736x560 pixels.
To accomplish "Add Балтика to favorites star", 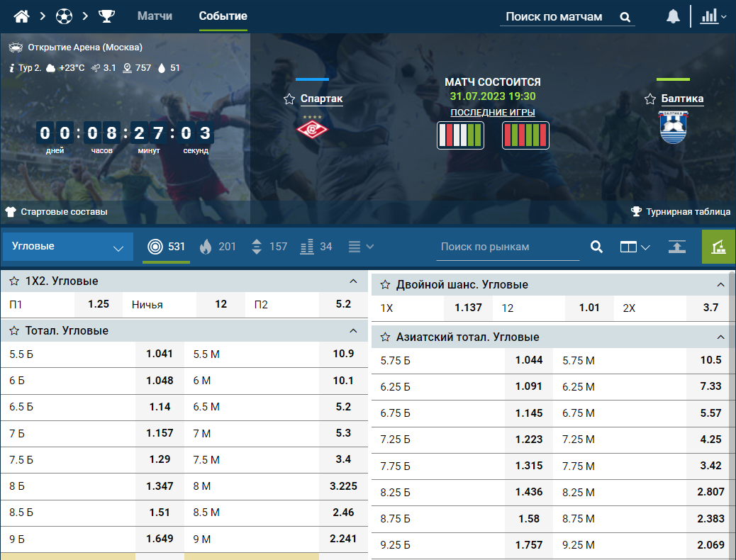I will click(x=649, y=99).
